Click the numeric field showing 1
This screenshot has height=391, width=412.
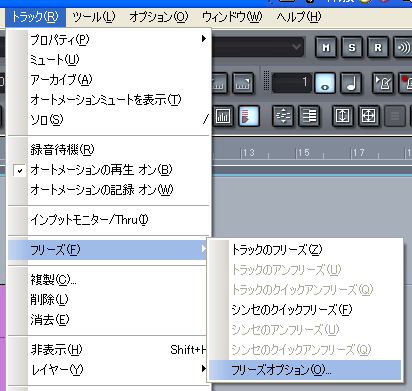tap(292, 83)
